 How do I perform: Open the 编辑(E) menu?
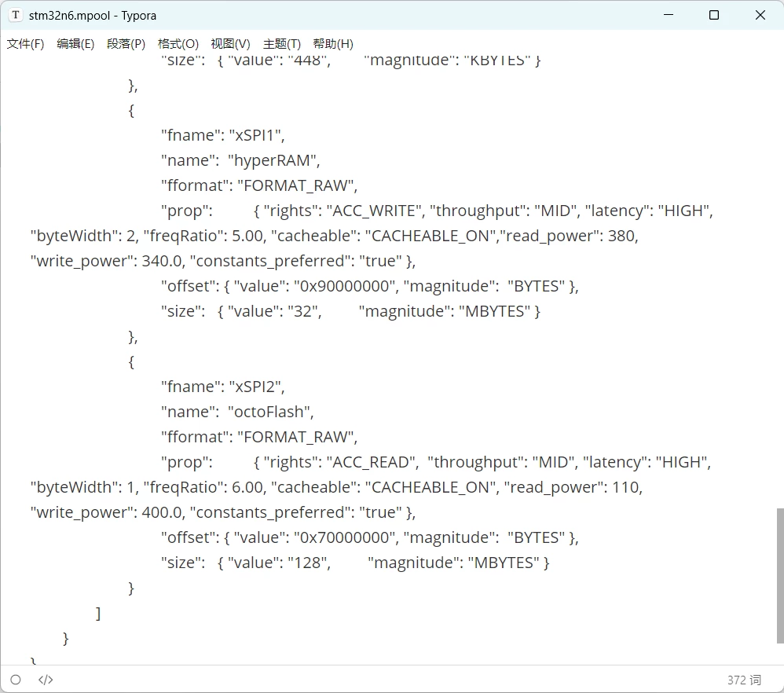tap(75, 44)
